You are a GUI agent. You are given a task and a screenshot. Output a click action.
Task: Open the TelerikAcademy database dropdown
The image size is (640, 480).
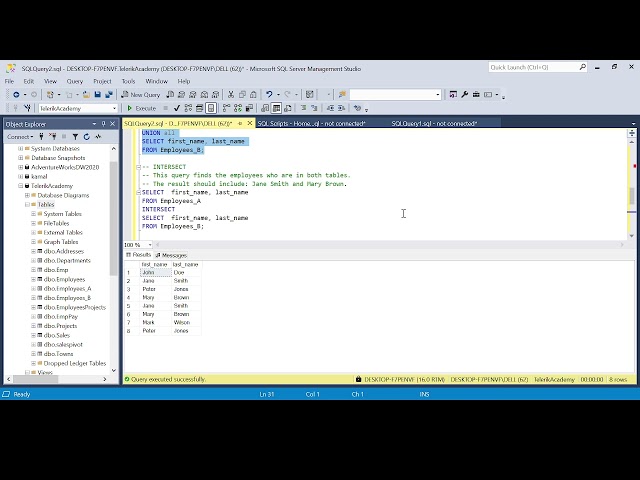pyautogui.click(x=114, y=109)
